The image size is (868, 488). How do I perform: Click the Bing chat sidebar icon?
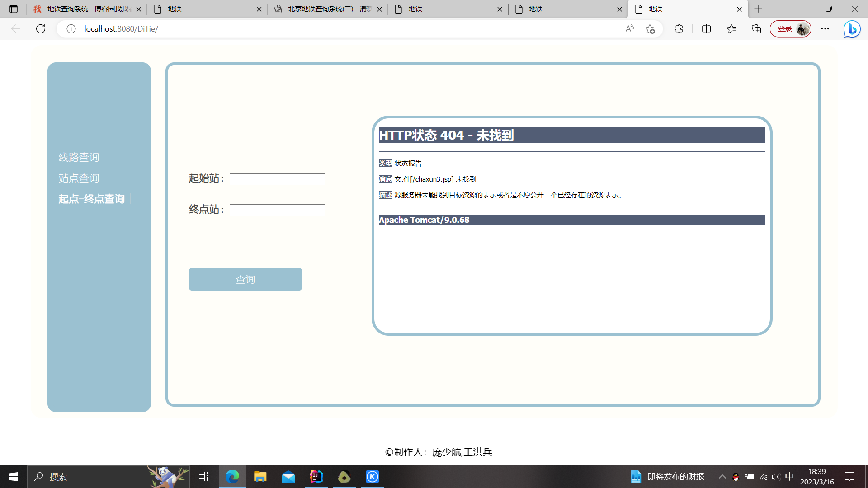click(852, 29)
